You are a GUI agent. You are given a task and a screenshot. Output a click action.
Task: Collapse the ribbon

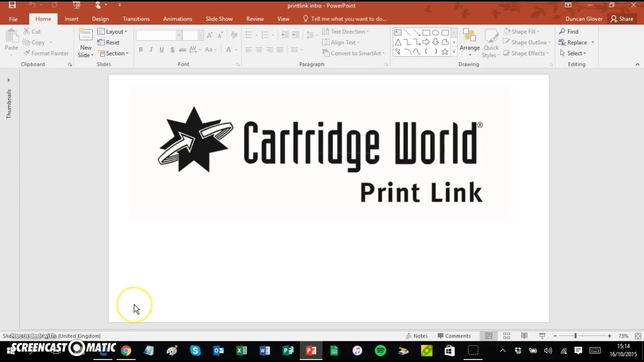tap(637, 64)
